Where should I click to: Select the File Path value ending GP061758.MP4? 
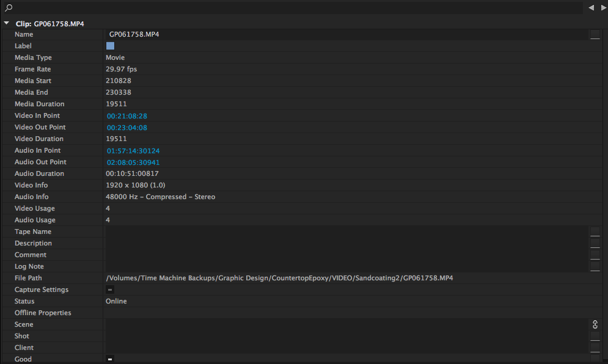click(x=279, y=278)
